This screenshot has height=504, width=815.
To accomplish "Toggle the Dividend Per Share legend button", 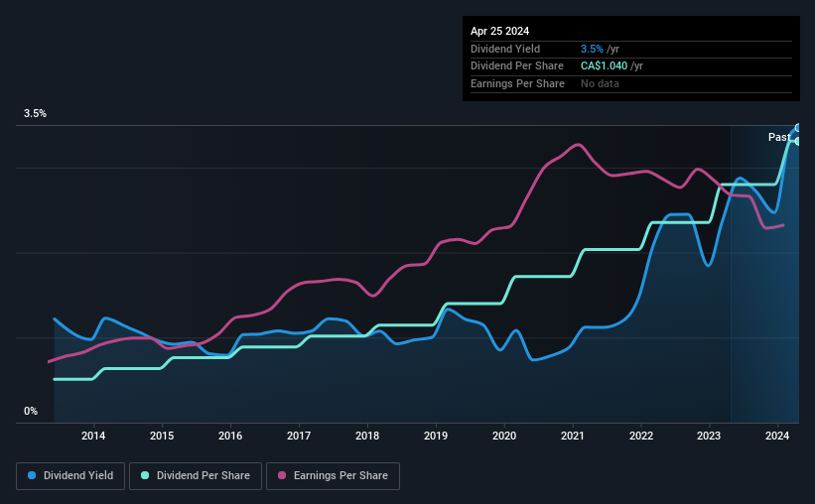I will tap(196, 476).
